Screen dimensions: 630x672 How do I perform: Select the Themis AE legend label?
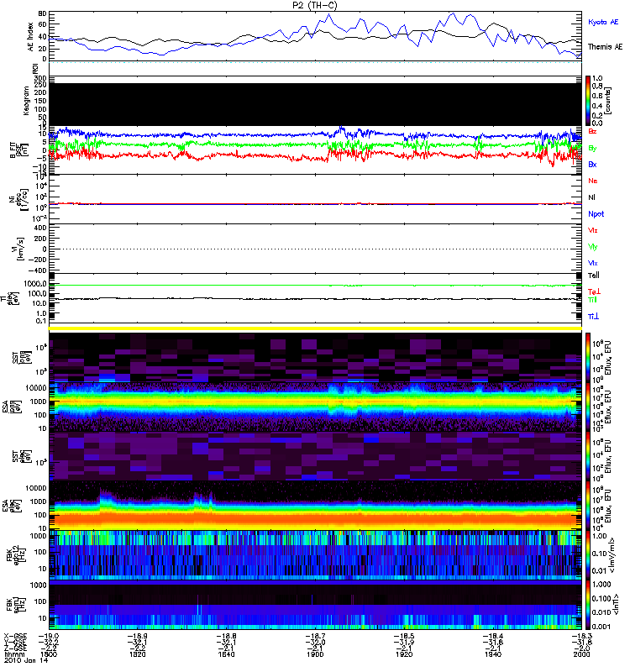(x=605, y=47)
